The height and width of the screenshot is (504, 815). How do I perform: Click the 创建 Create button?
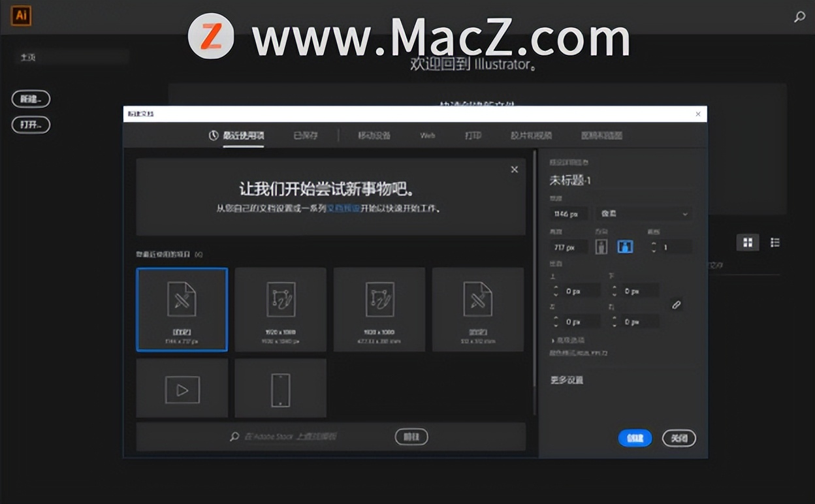[634, 438]
